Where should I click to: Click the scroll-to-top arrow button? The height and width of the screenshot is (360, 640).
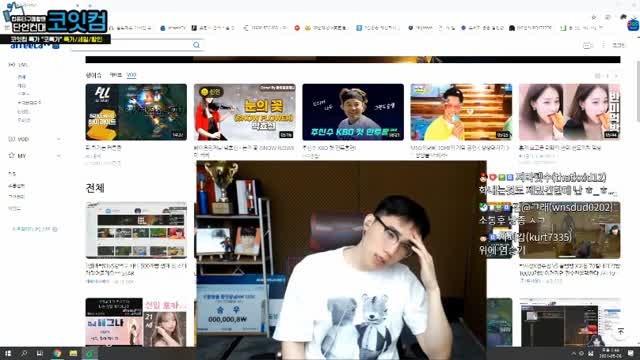point(620,332)
